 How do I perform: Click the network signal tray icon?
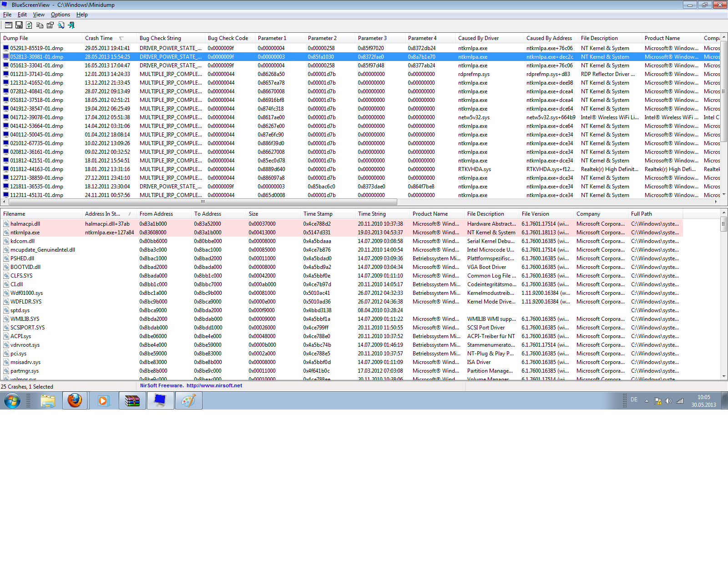(680, 401)
